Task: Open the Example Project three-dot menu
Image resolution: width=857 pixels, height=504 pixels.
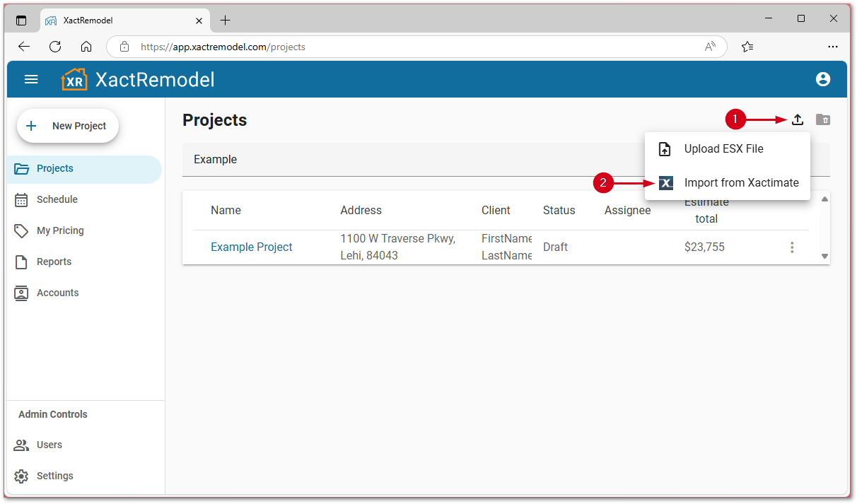Action: 792,247
